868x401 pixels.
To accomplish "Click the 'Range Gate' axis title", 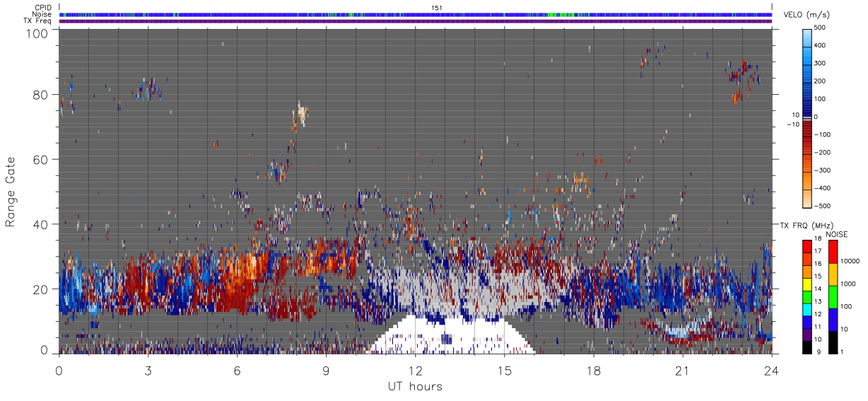I will 11,192.
